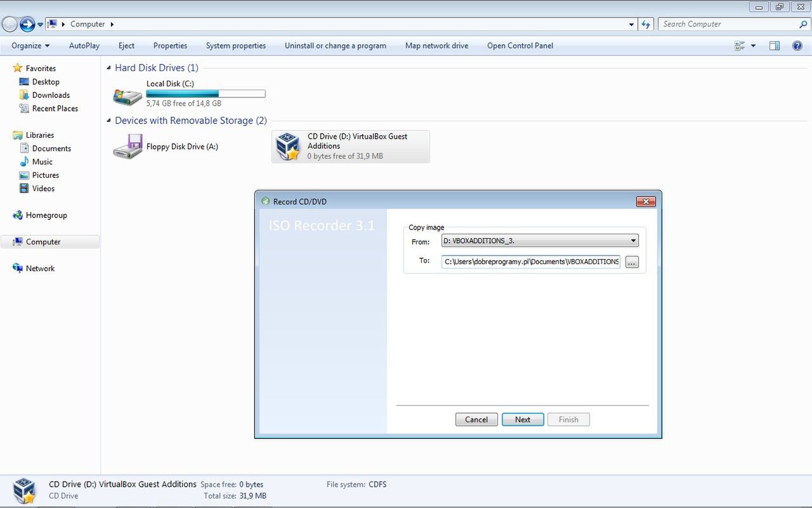Click the Forward navigation arrow
This screenshot has height=508, width=812.
27,25
